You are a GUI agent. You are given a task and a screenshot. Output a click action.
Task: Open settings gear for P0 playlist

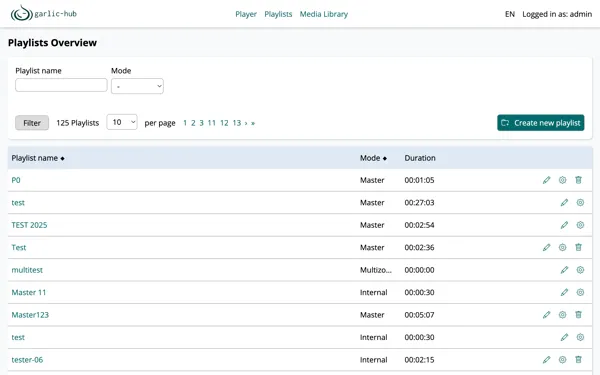coord(562,180)
